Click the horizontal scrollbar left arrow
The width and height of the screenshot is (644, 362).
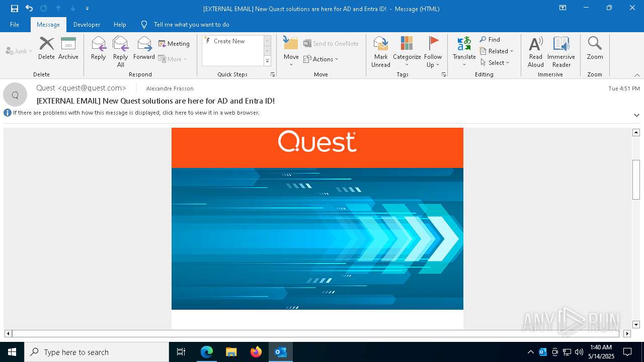tap(8, 333)
